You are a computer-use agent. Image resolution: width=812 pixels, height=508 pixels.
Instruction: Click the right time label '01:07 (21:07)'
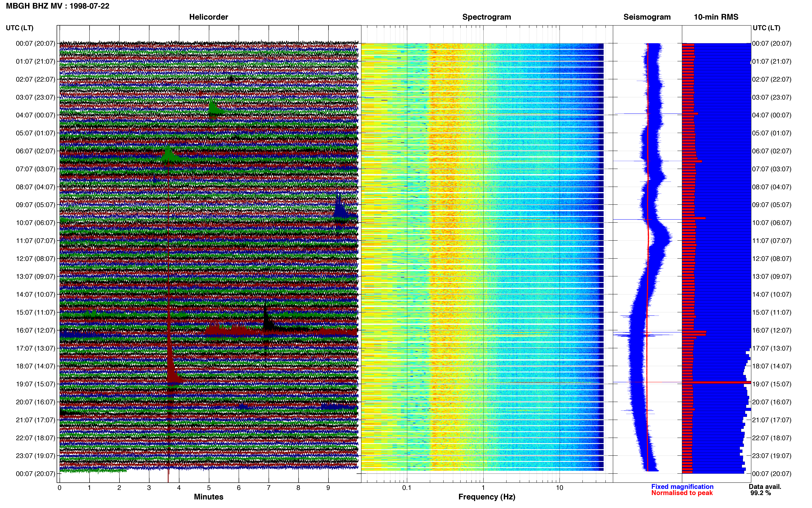tap(772, 61)
